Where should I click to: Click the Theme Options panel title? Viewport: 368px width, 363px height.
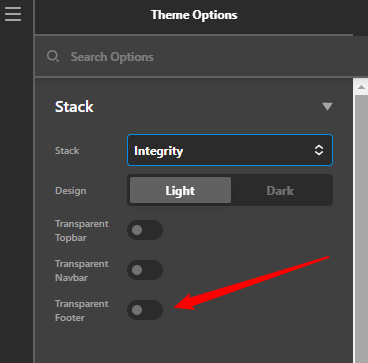click(194, 15)
